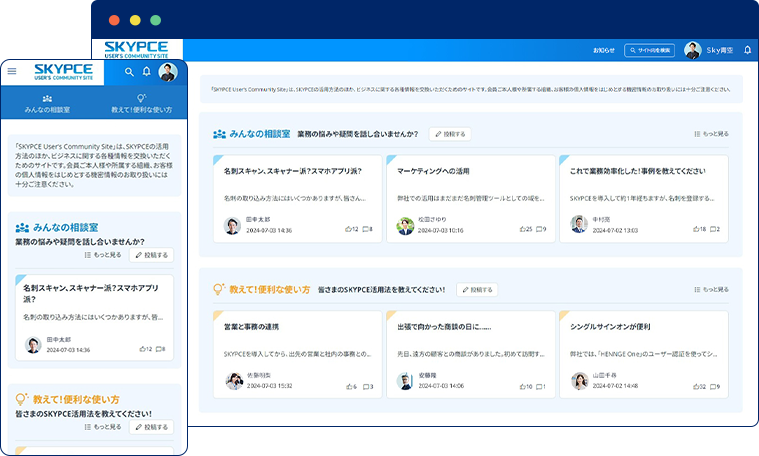Open comments on desktop 名刺スキャン card
This screenshot has height=456, width=759.
[x=368, y=229]
